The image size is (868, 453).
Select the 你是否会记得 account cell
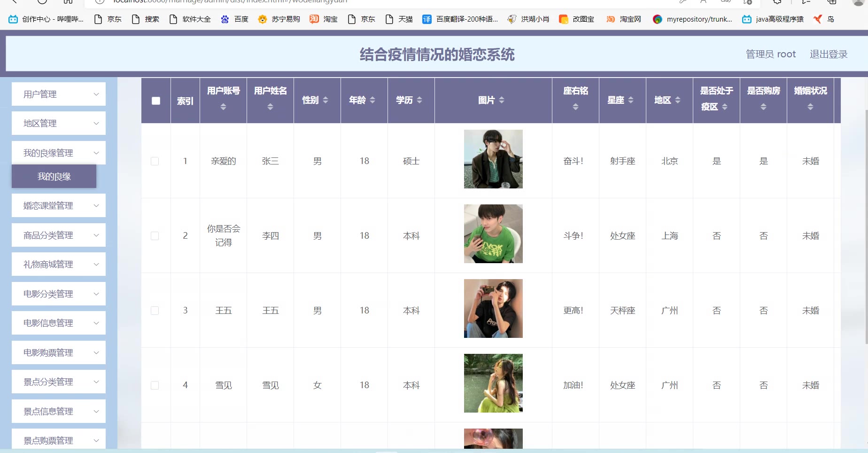click(224, 235)
